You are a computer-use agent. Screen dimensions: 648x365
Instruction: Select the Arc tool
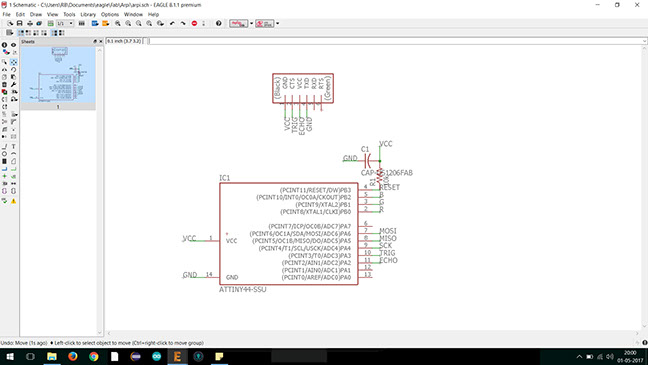[14, 154]
